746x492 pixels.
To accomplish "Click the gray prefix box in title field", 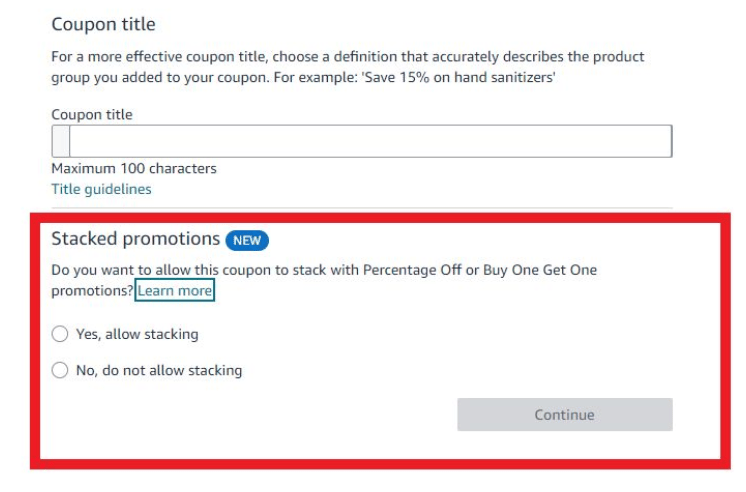I will click(x=60, y=141).
